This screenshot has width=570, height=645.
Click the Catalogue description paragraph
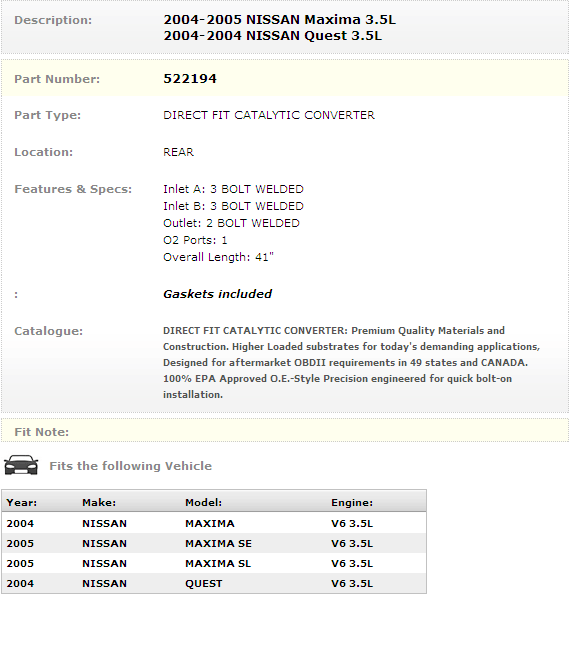click(352, 362)
